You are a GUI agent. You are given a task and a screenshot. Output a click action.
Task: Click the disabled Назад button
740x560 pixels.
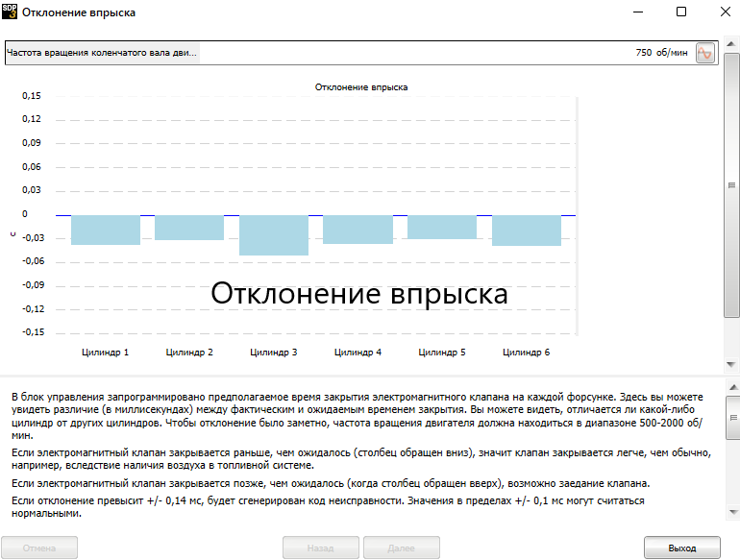(x=320, y=548)
